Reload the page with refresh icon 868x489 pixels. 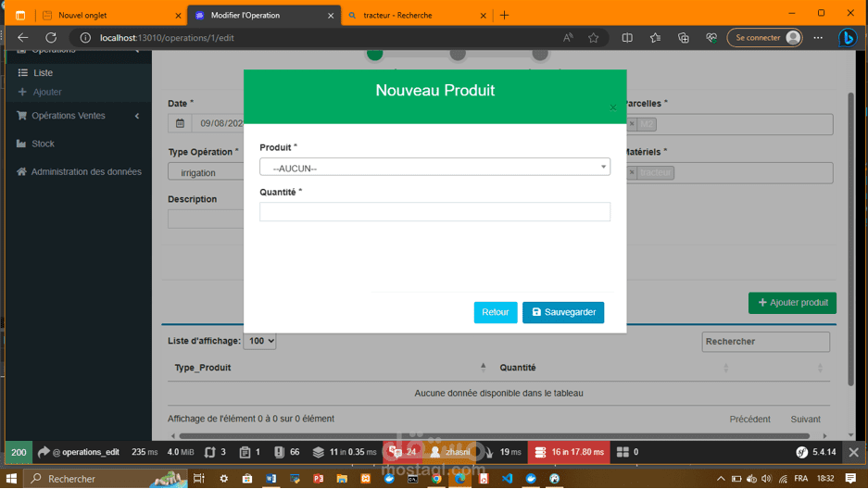(51, 38)
